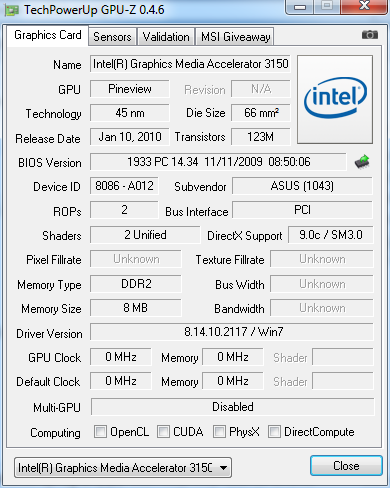This screenshot has height=488, width=390.
Task: Enable the OpenCL checkbox
Action: click(x=100, y=431)
